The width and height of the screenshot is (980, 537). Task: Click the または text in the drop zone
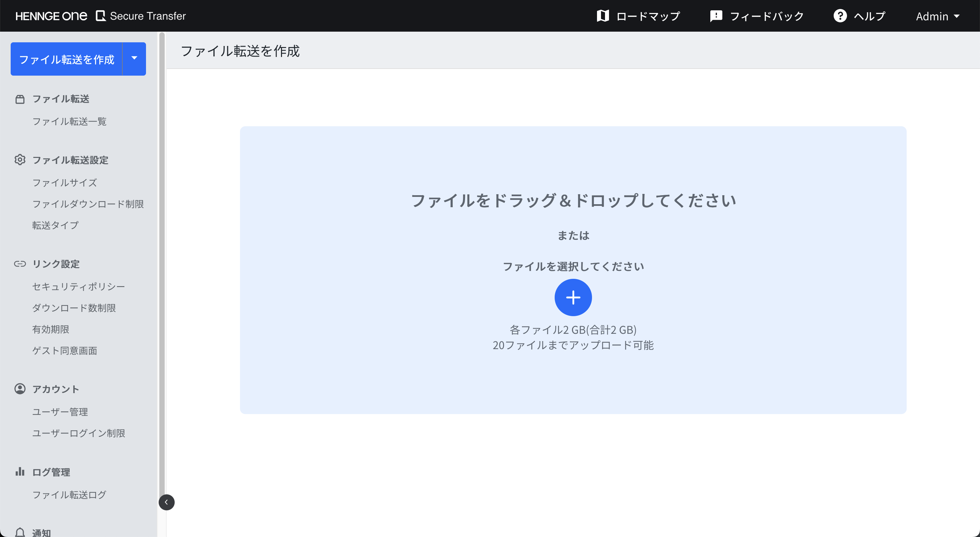[573, 236]
